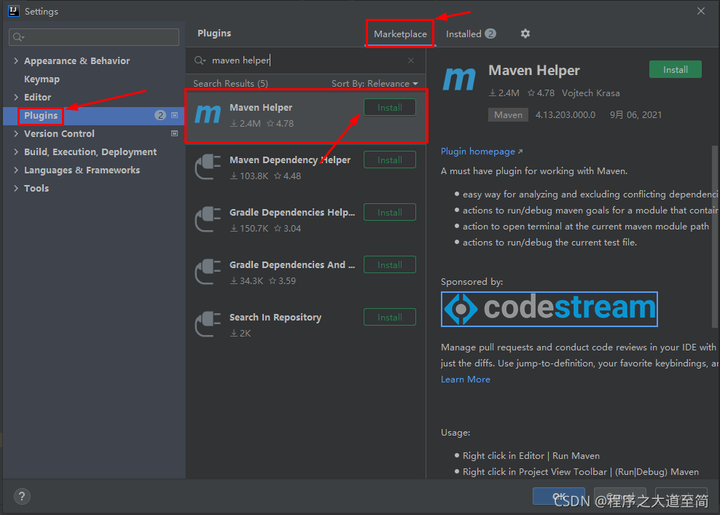Select Plugins in the settings tree
720x515 pixels.
pyautogui.click(x=41, y=115)
